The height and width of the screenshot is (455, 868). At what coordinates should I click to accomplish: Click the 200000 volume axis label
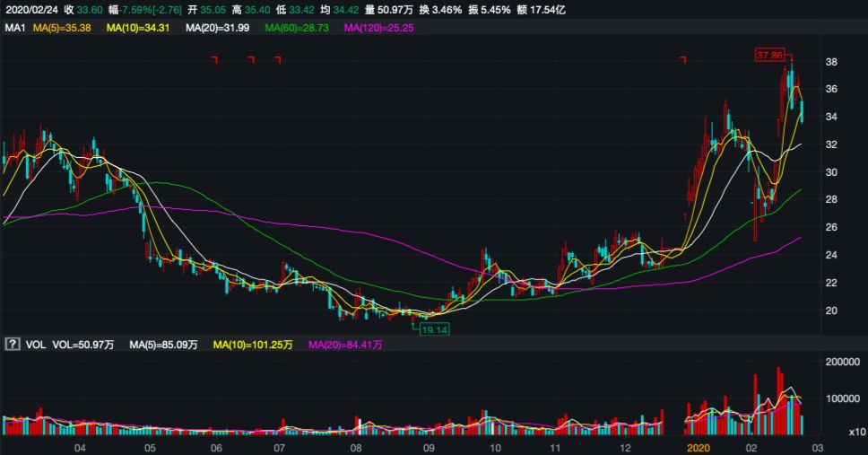(843, 362)
